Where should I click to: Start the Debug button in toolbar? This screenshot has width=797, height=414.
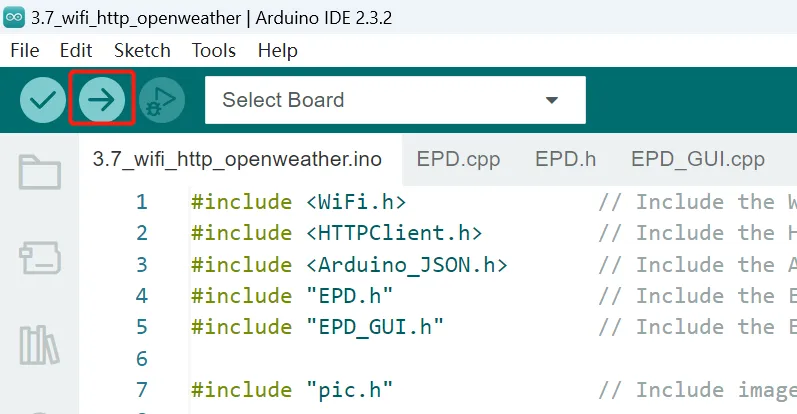tap(162, 100)
